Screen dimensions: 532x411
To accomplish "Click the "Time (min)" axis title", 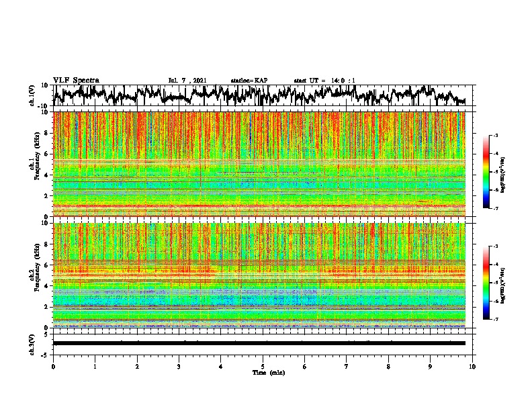I will (x=269, y=373).
